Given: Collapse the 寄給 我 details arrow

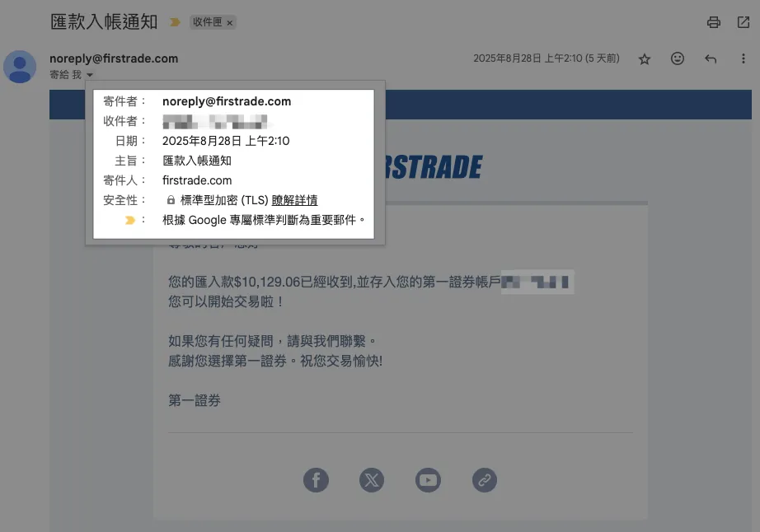Looking at the screenshot, I should tap(90, 75).
